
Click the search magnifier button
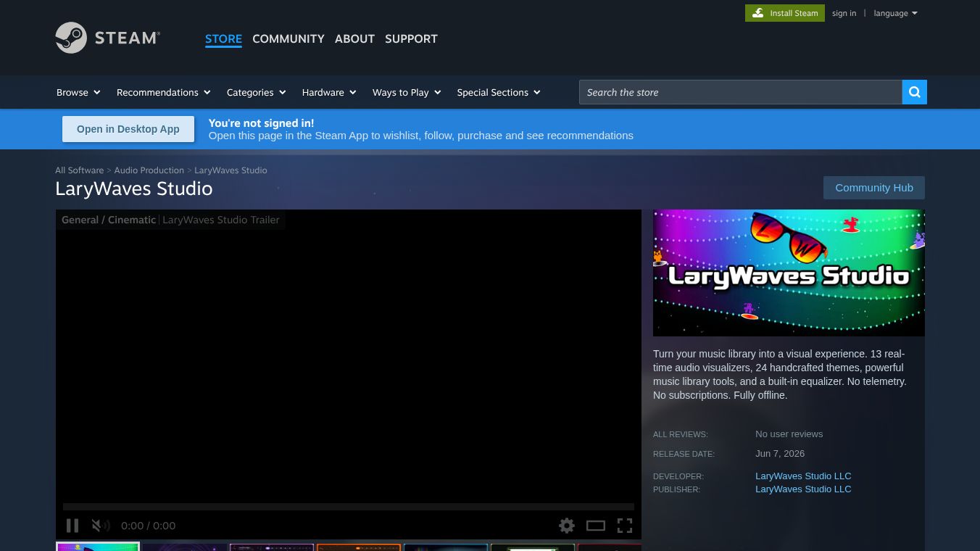pyautogui.click(x=914, y=92)
